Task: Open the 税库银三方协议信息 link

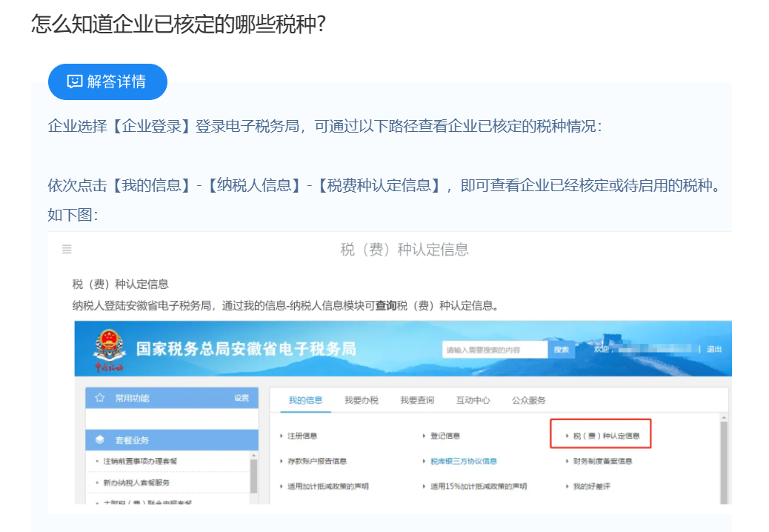Action: pos(463,461)
